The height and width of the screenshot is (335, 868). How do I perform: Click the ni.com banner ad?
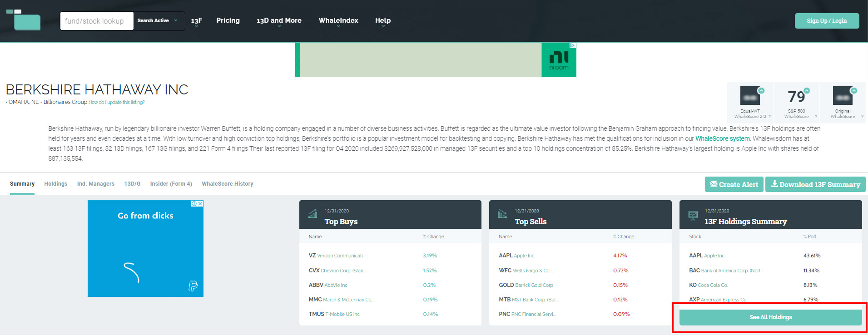tap(436, 60)
